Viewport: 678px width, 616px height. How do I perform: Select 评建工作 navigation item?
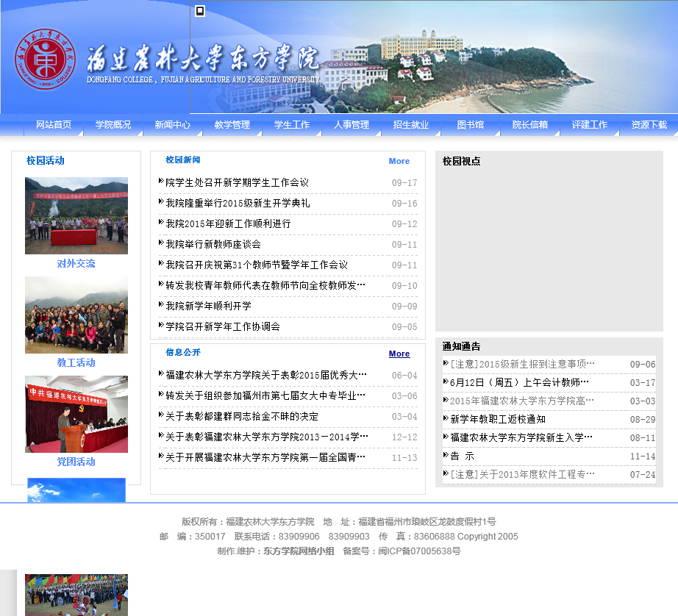(x=590, y=125)
